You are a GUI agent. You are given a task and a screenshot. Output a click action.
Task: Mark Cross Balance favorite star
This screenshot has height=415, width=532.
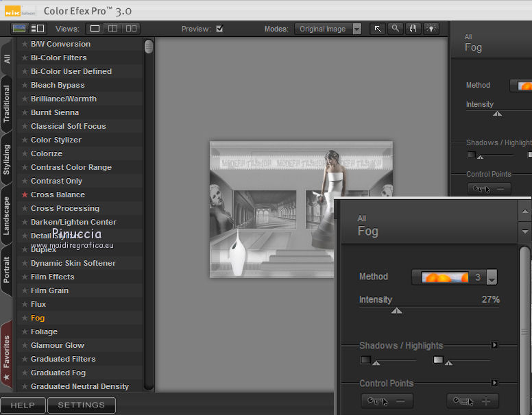pos(25,194)
